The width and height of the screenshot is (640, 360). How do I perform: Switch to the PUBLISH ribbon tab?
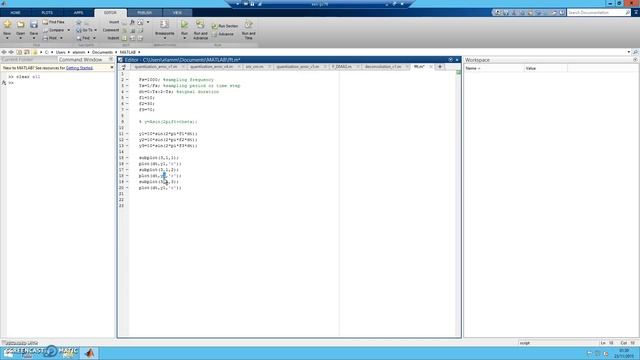(144, 13)
